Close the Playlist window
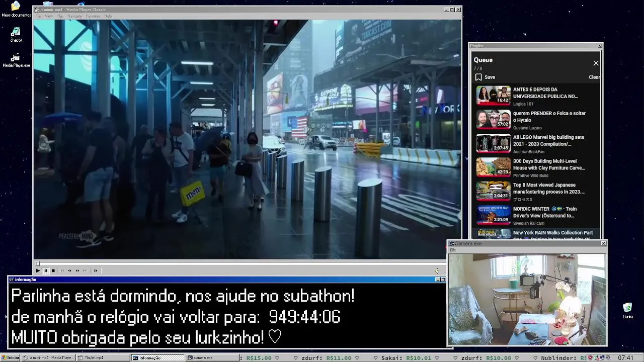This screenshot has width=644, height=362. point(600,46)
